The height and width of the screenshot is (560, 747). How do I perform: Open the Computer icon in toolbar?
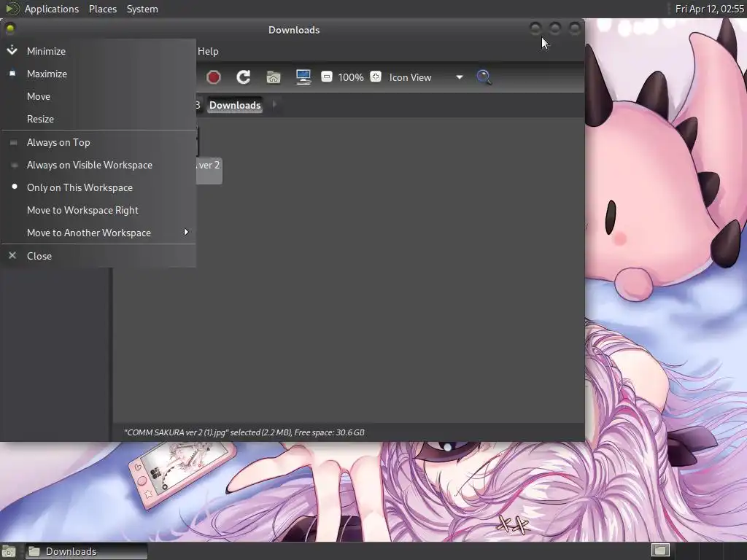(303, 77)
